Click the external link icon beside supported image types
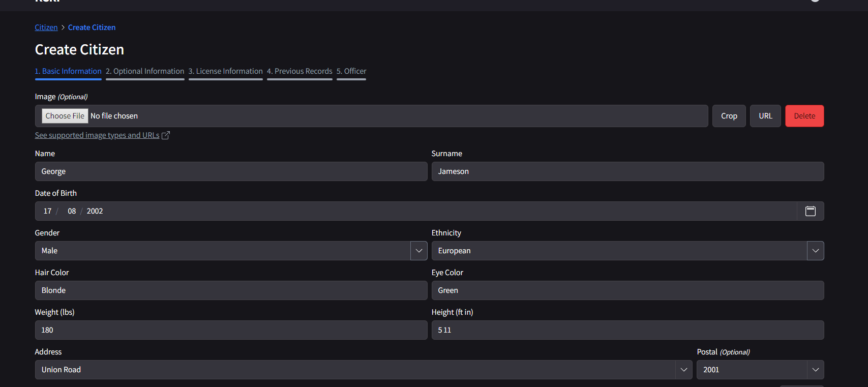Image resolution: width=868 pixels, height=387 pixels. (x=165, y=135)
